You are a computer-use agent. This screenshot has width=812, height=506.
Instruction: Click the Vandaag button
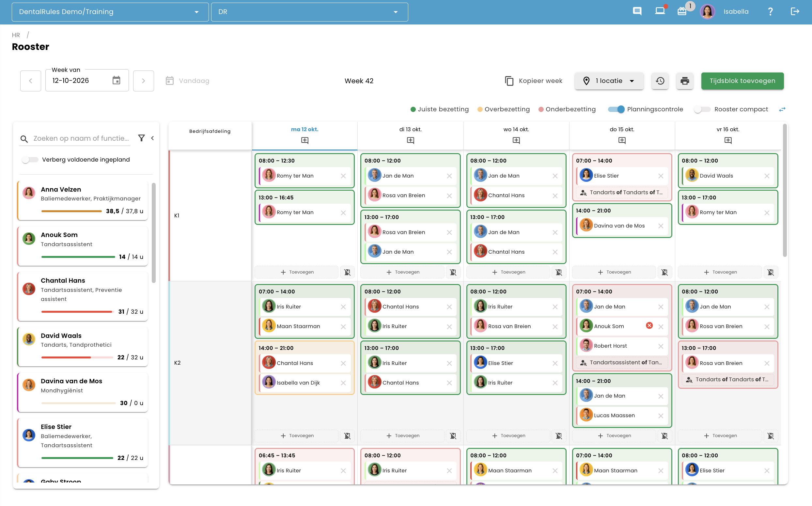(187, 81)
